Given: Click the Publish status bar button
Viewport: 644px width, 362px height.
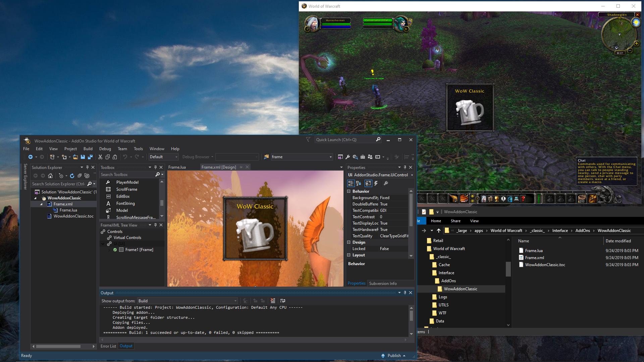Looking at the screenshot, I should pyautogui.click(x=393, y=356).
